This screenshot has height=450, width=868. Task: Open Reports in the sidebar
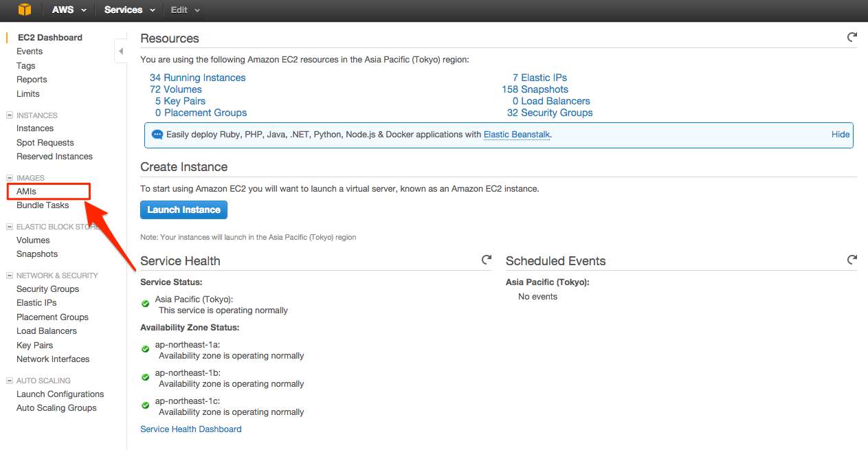pos(32,80)
